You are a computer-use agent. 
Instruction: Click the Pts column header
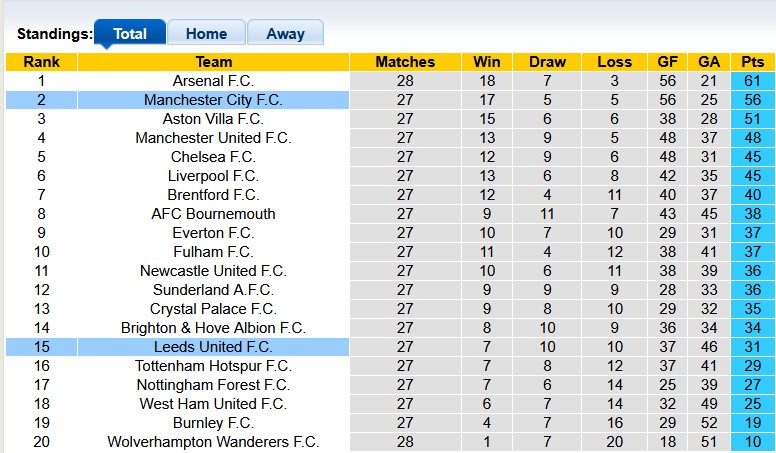click(753, 62)
